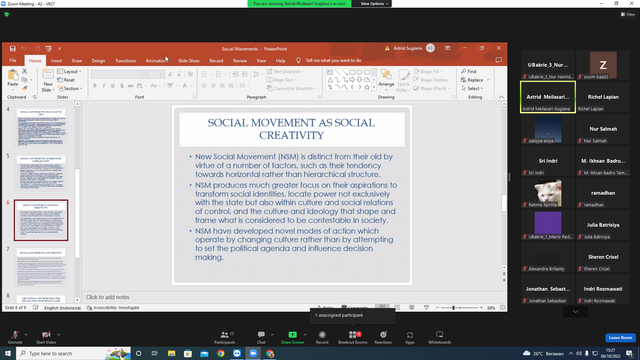Open Zoom Whiteboards

439,337
